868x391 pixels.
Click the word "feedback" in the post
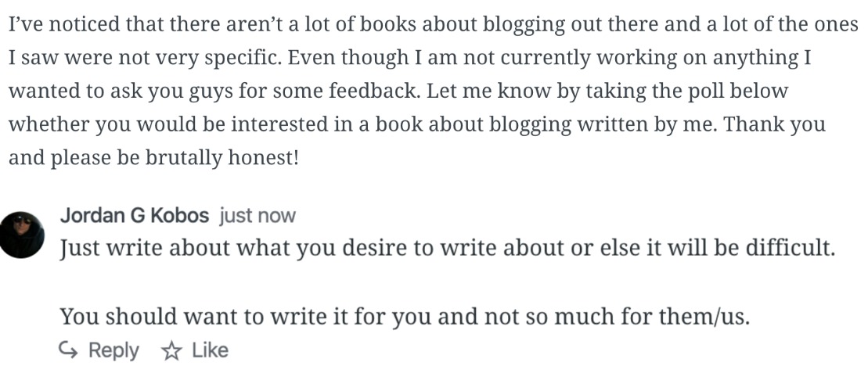pos(373,91)
